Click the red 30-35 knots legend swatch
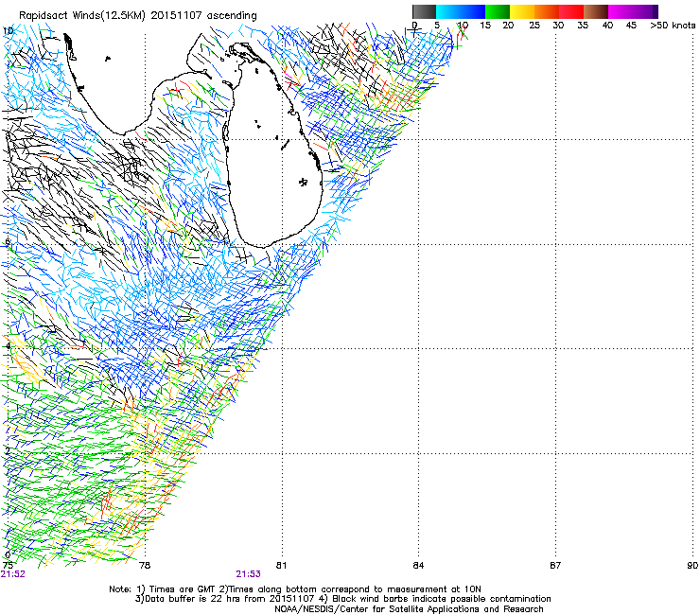700x615 pixels. [x=571, y=11]
